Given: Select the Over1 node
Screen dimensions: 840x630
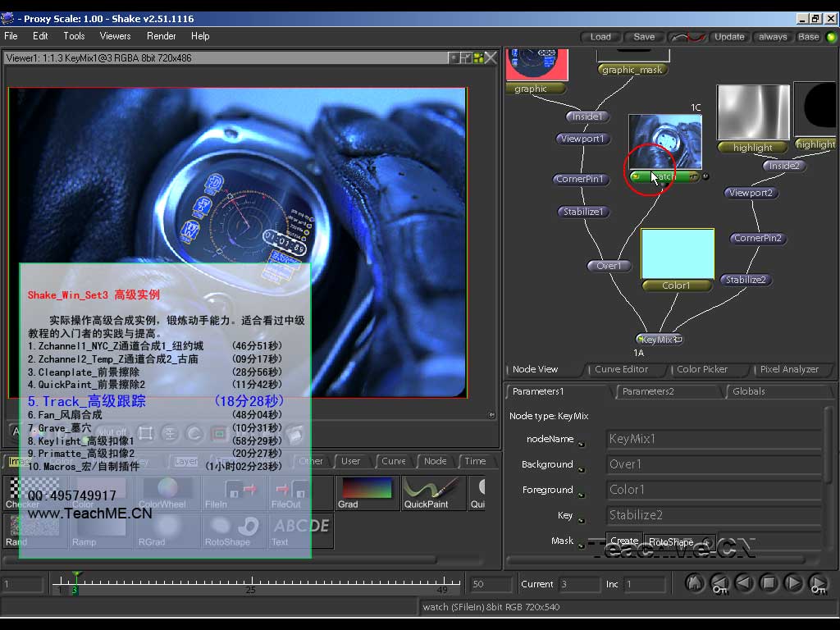Looking at the screenshot, I should pos(609,266).
